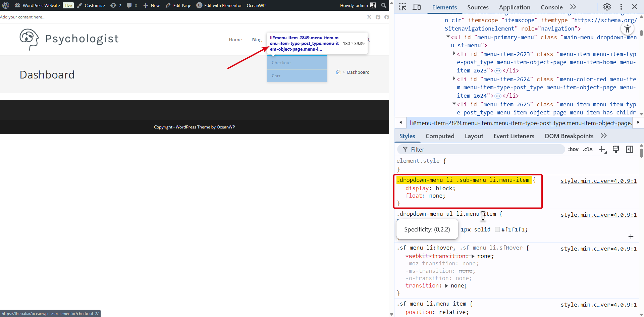
Task: Open the WordPress Website dashboard link
Action: (37, 5)
